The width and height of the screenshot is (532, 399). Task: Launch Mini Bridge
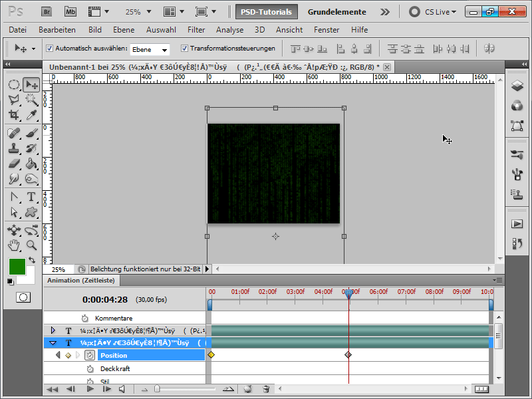(70, 12)
